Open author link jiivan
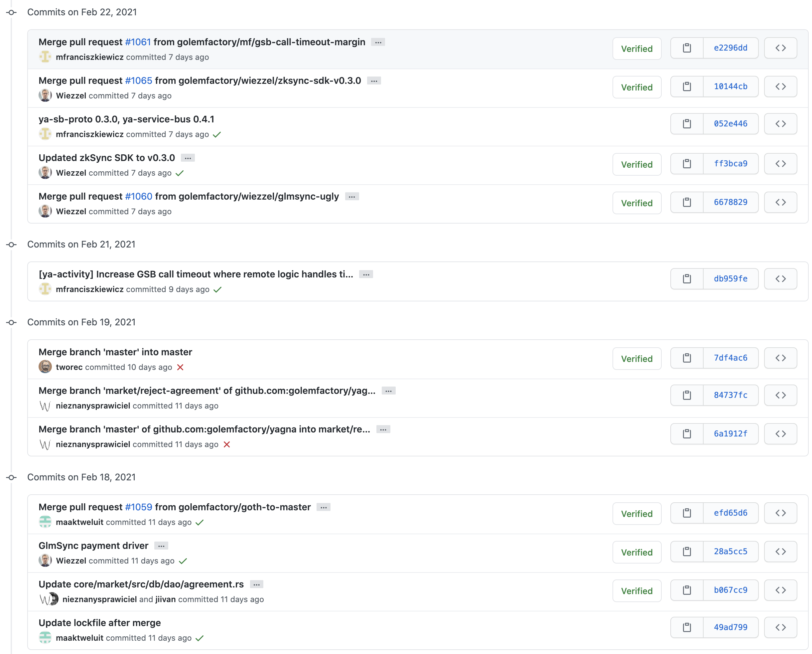The image size is (812, 654). (x=165, y=599)
